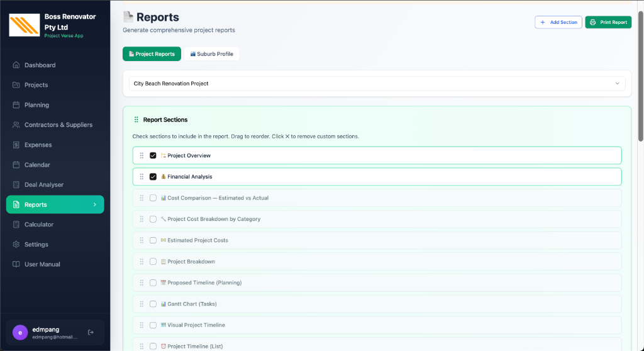Viewport: 644px width, 351px height.
Task: Check the Project Timeline (List) checkbox
Action: click(153, 346)
